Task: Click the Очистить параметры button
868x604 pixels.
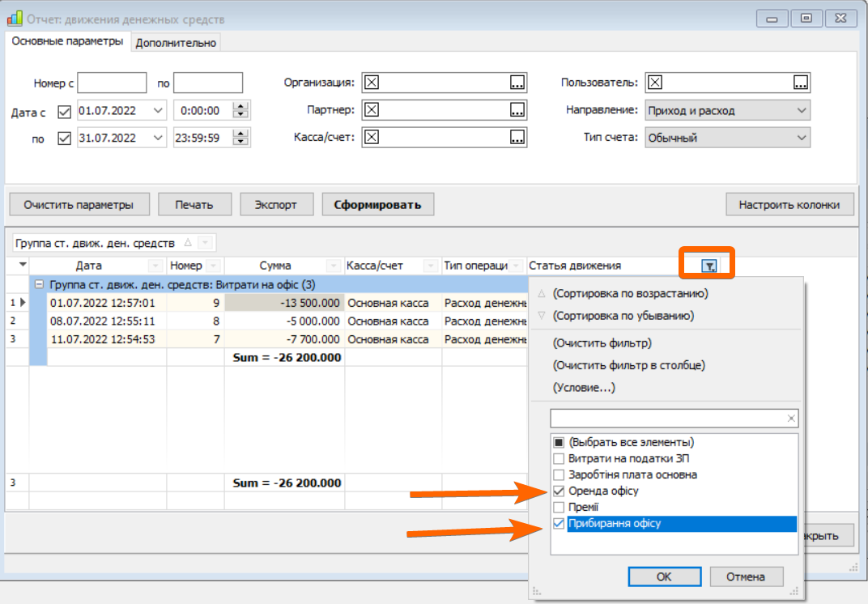Action: point(79,204)
